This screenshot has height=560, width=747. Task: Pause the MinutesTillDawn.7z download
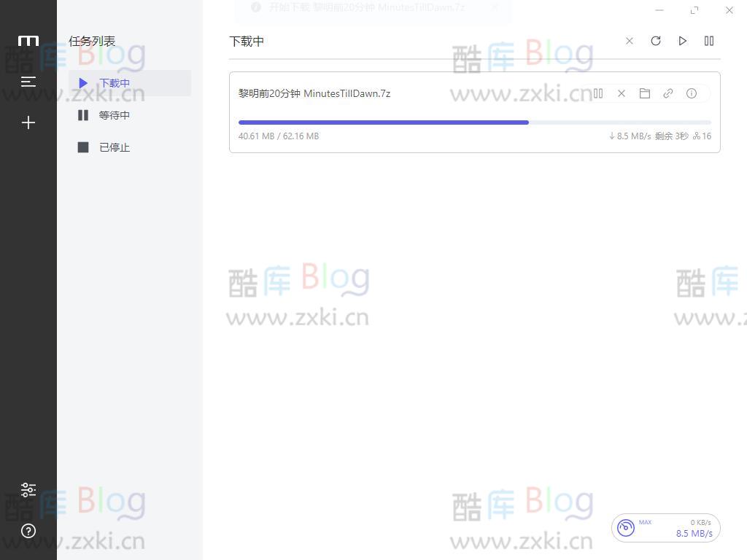point(597,93)
